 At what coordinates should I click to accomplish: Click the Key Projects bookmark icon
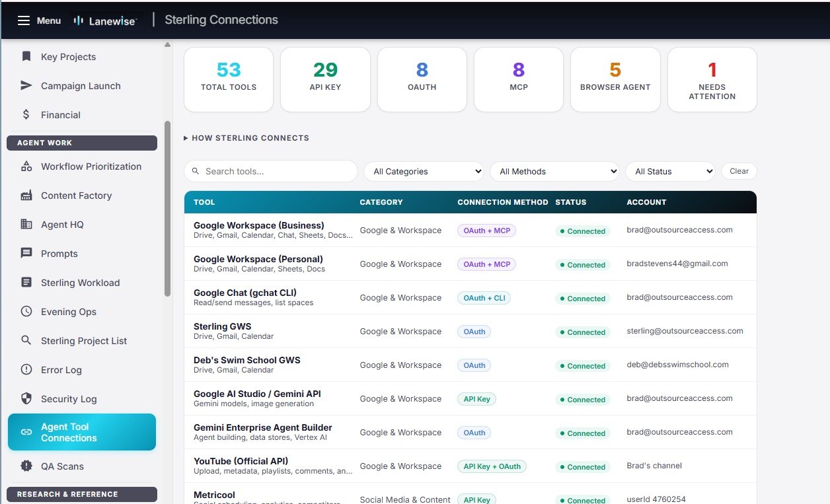[26, 57]
